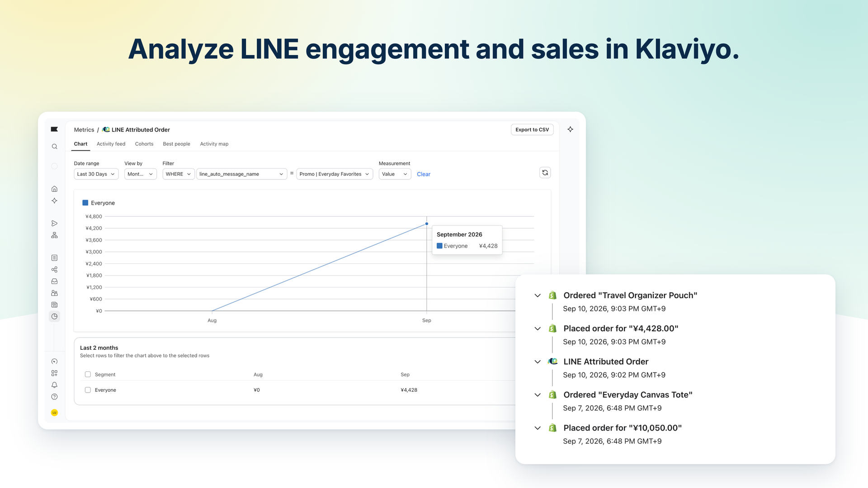Image resolution: width=868 pixels, height=488 pixels.
Task: Open the newspaper content icon in sidebar
Action: coord(54,305)
